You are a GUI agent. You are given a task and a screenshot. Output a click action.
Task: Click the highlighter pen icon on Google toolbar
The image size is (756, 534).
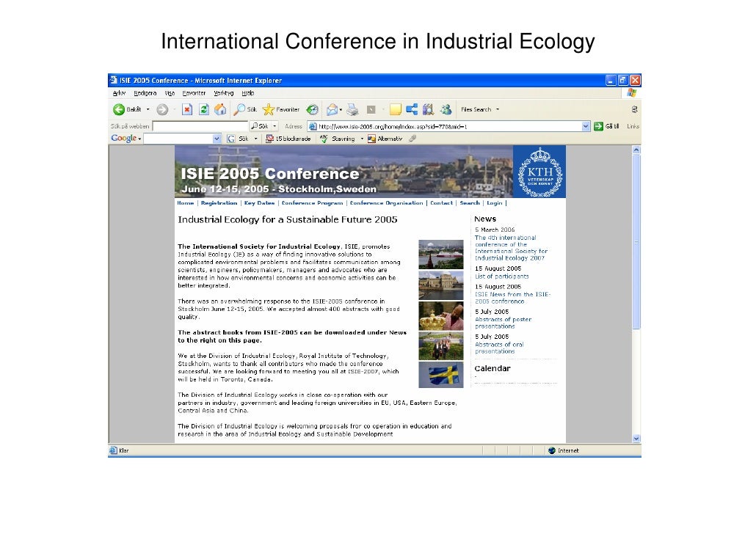(412, 139)
